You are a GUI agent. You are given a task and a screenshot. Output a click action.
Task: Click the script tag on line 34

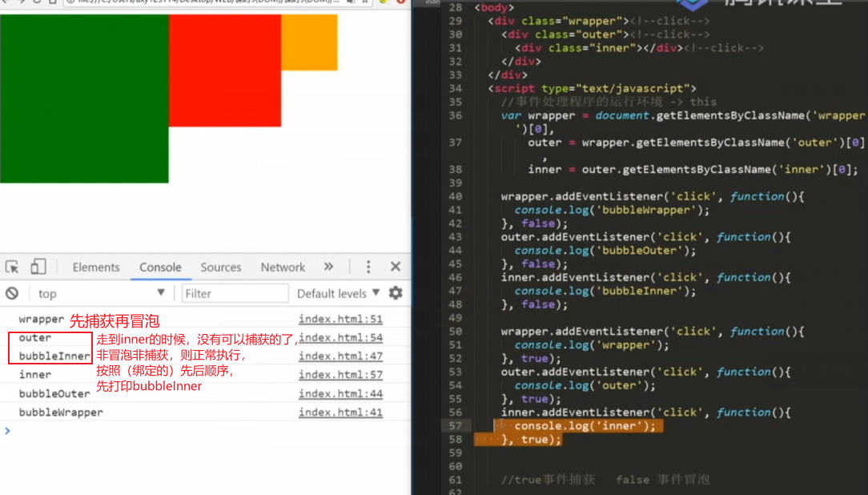[x=592, y=89]
